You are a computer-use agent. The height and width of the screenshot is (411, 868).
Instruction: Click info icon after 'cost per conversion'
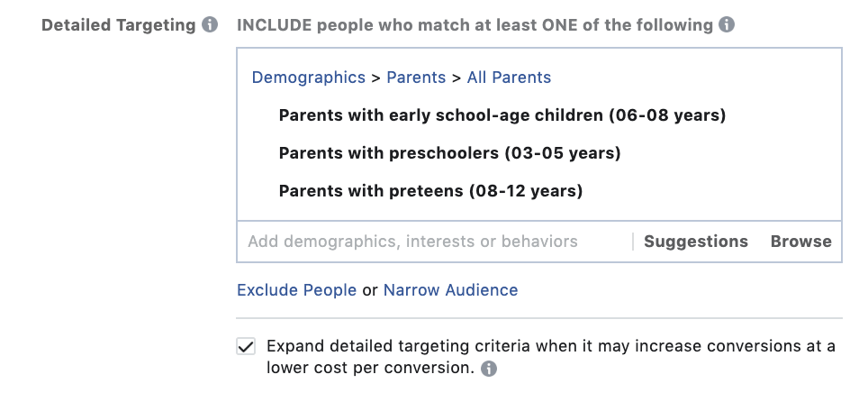coord(489,369)
